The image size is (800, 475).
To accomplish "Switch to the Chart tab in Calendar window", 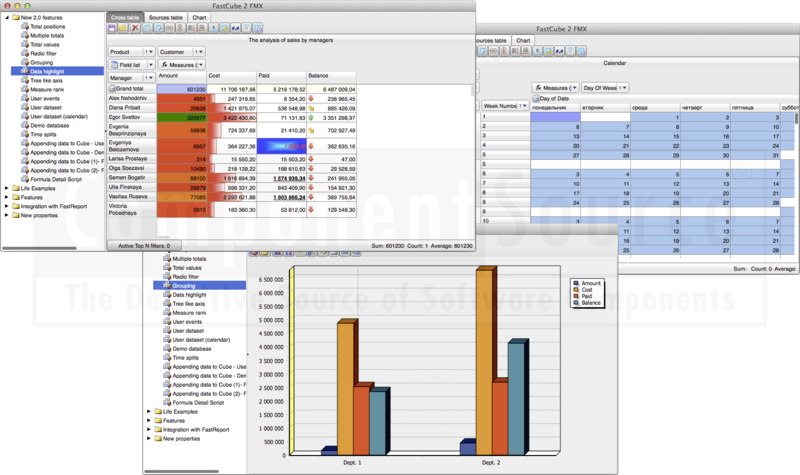I will [x=523, y=40].
